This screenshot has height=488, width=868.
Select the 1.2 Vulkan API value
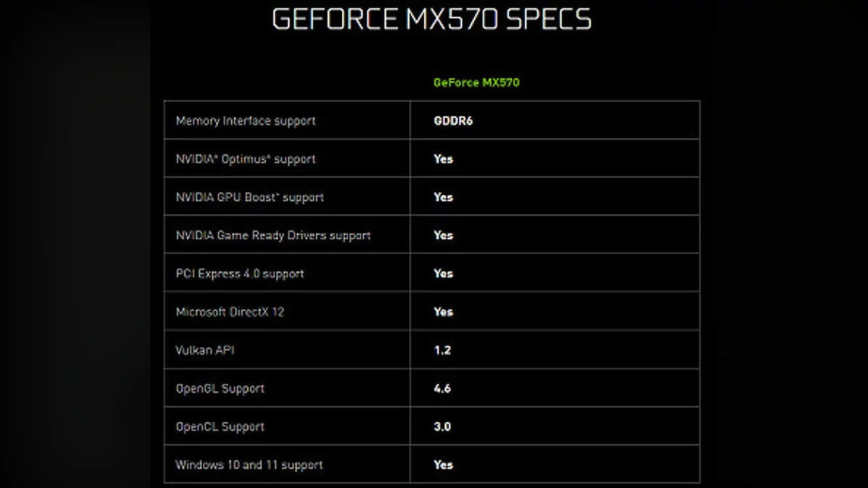point(442,350)
